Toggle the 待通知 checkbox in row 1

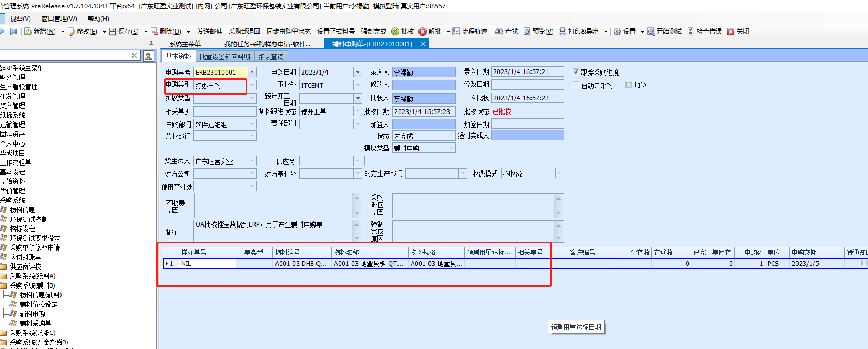tap(864, 263)
